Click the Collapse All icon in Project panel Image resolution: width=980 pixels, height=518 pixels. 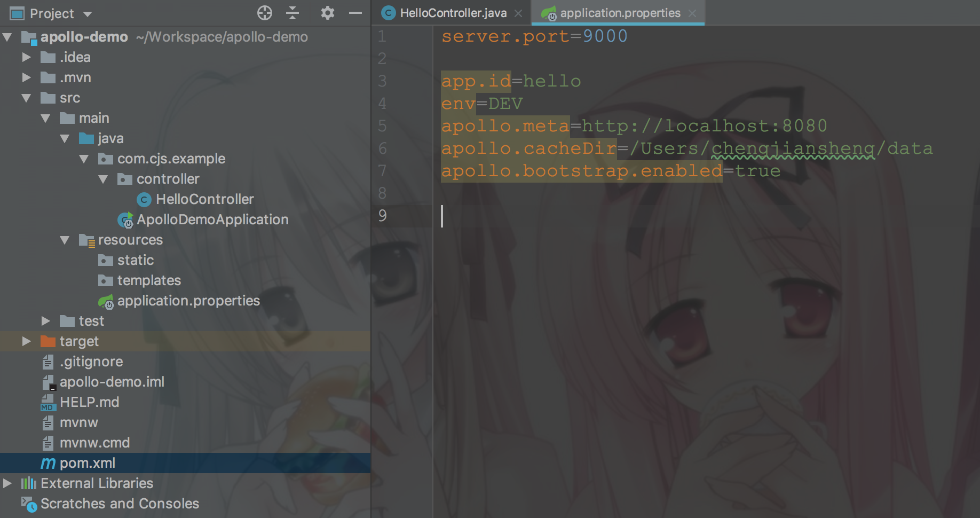pyautogui.click(x=293, y=13)
